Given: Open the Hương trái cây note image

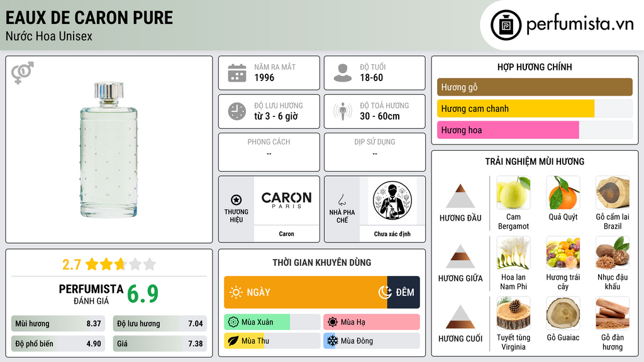Looking at the screenshot, I should [x=563, y=253].
